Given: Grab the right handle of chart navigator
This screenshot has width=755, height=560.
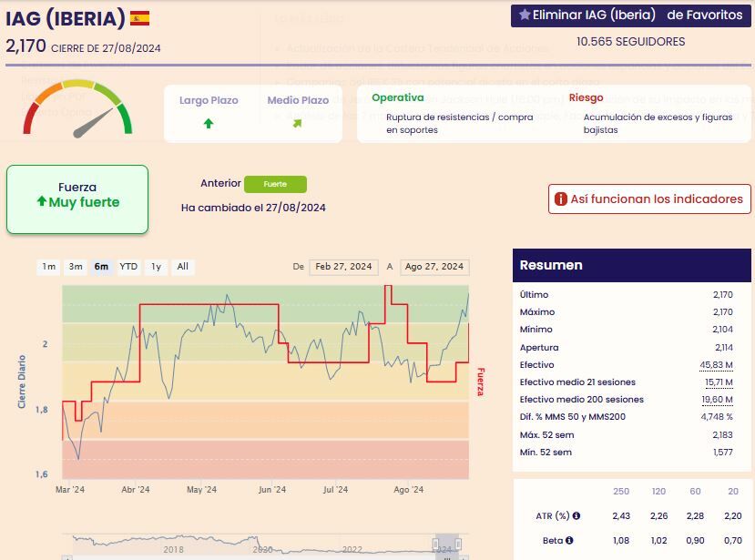Looking at the screenshot, I should (x=458, y=545).
